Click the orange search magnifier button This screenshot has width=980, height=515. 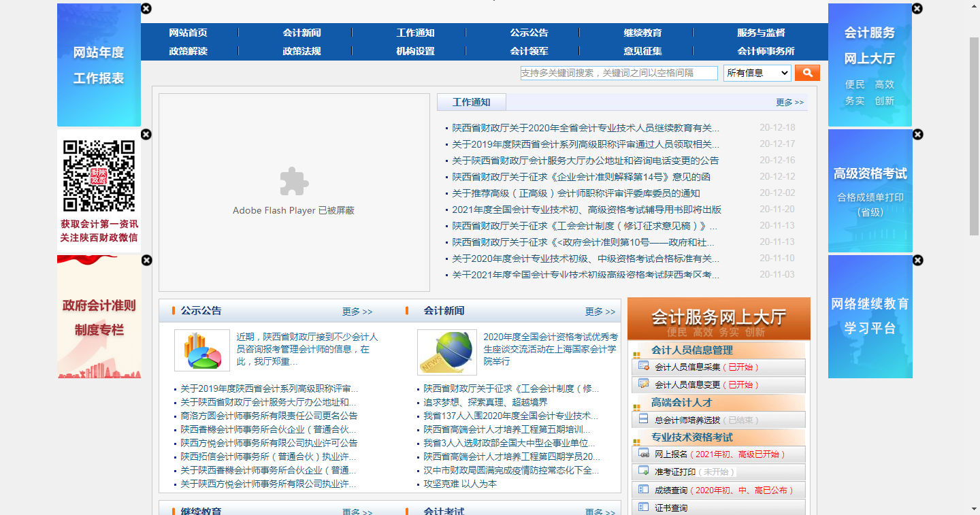(807, 73)
